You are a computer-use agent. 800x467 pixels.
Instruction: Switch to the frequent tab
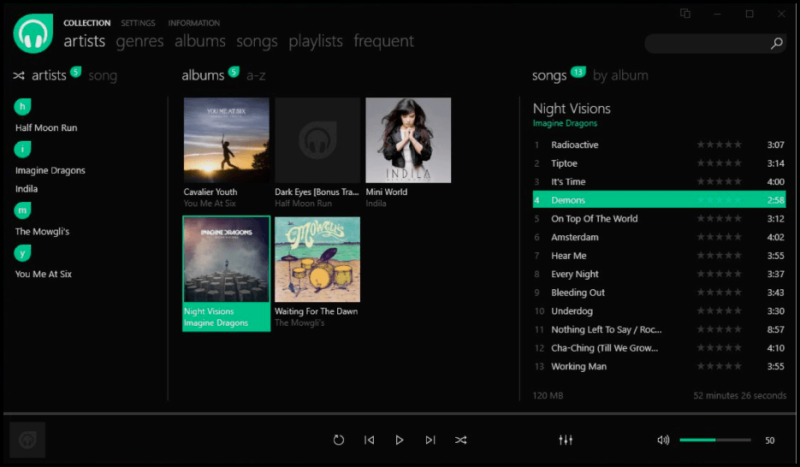pos(384,42)
